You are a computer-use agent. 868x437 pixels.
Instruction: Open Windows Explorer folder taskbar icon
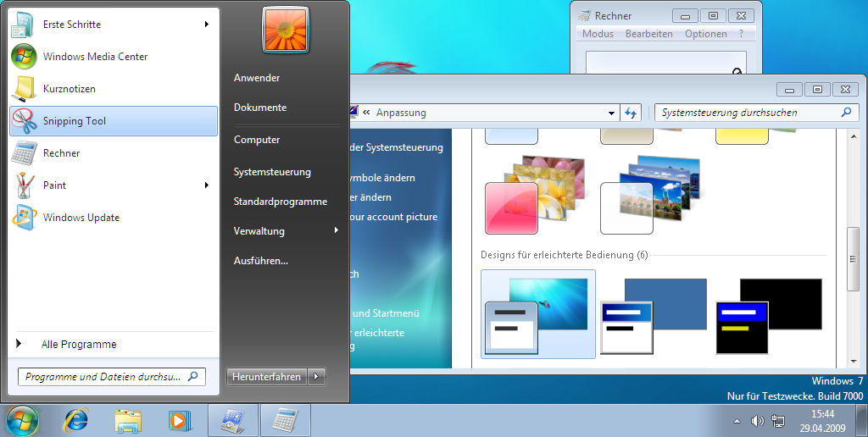[128, 421]
